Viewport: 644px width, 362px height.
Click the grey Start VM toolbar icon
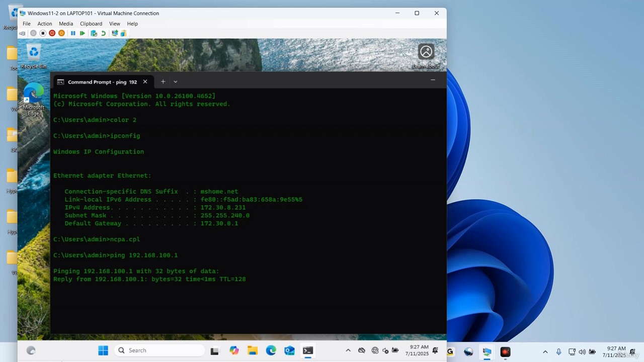click(x=33, y=33)
